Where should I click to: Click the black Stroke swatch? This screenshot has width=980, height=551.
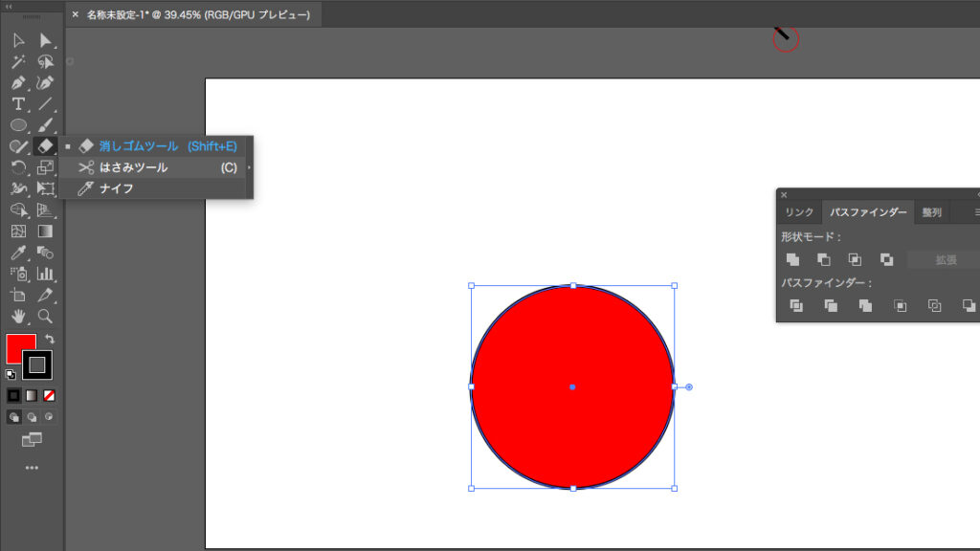37,365
